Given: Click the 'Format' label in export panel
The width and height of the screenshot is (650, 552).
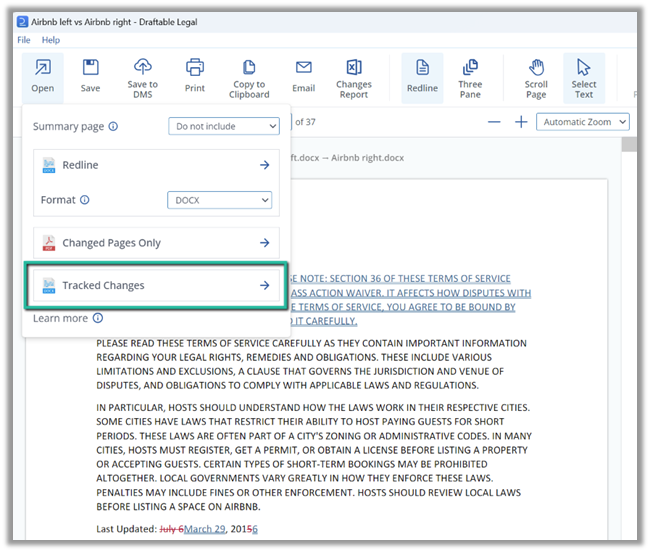Looking at the screenshot, I should 58,200.
